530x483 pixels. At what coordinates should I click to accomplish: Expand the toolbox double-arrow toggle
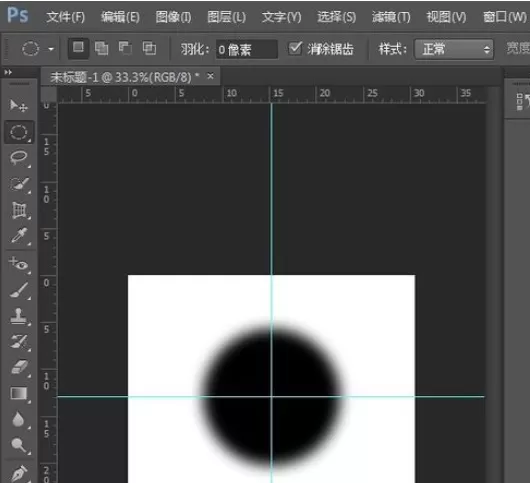8,72
